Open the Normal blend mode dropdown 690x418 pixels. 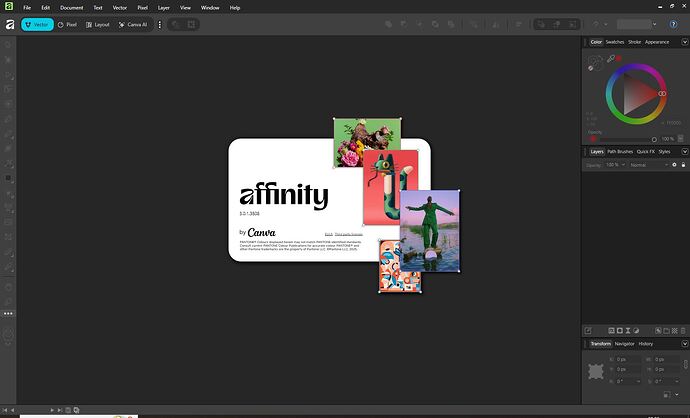point(649,165)
